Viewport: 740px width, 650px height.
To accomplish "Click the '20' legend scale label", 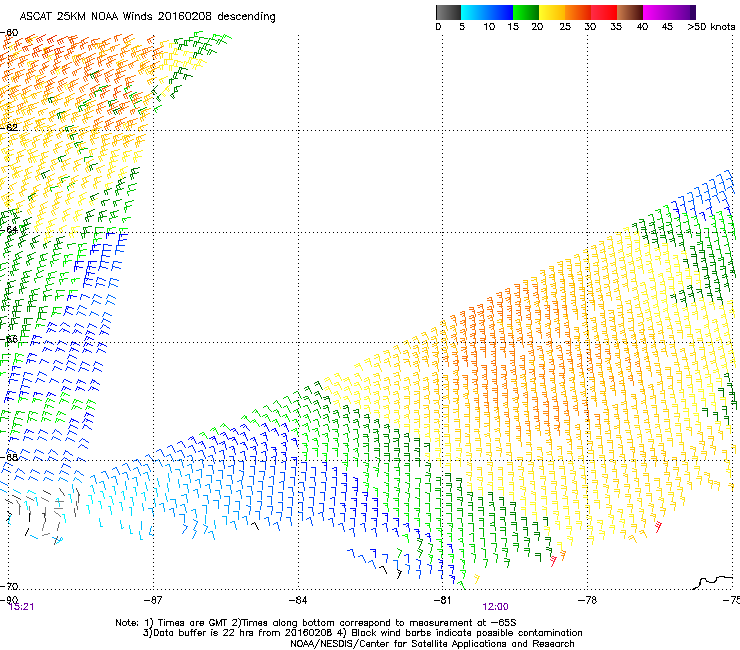I will click(537, 27).
